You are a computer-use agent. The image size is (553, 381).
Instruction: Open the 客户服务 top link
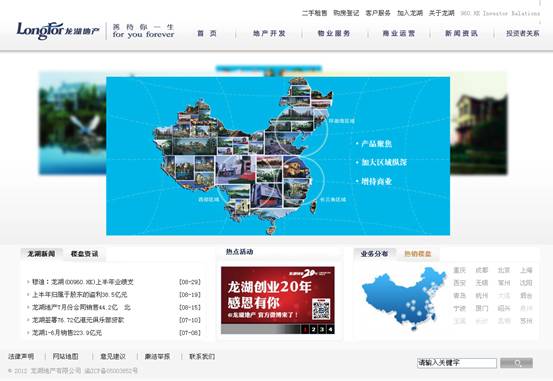click(378, 13)
